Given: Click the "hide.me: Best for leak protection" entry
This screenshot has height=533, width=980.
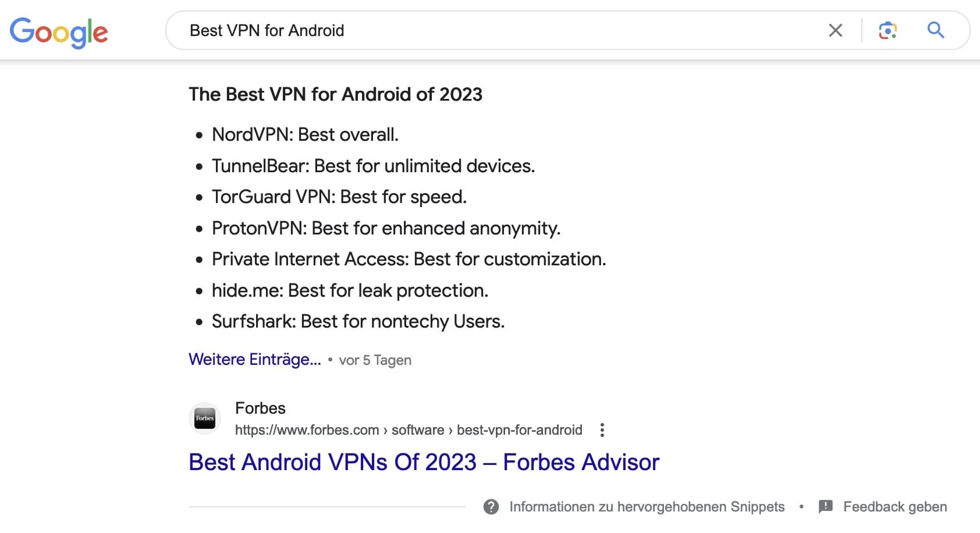Looking at the screenshot, I should click(350, 290).
